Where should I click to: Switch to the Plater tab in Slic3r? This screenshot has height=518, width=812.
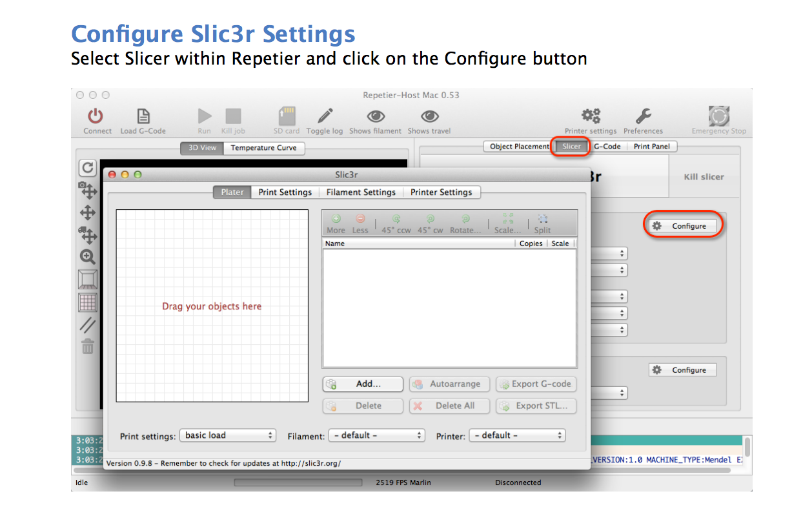[232, 192]
